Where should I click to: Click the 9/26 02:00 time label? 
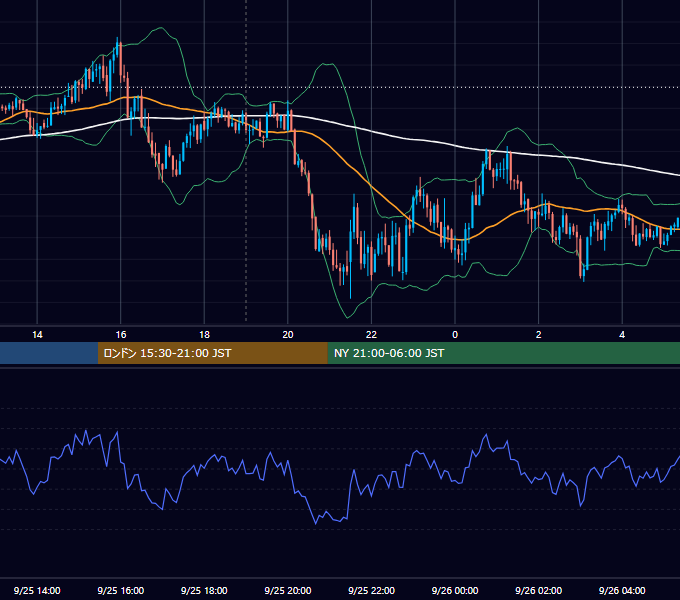(538, 590)
